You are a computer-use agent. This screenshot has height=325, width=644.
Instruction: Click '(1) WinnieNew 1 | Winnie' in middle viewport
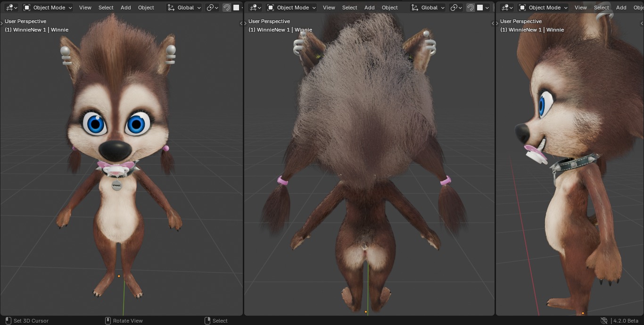(x=281, y=30)
